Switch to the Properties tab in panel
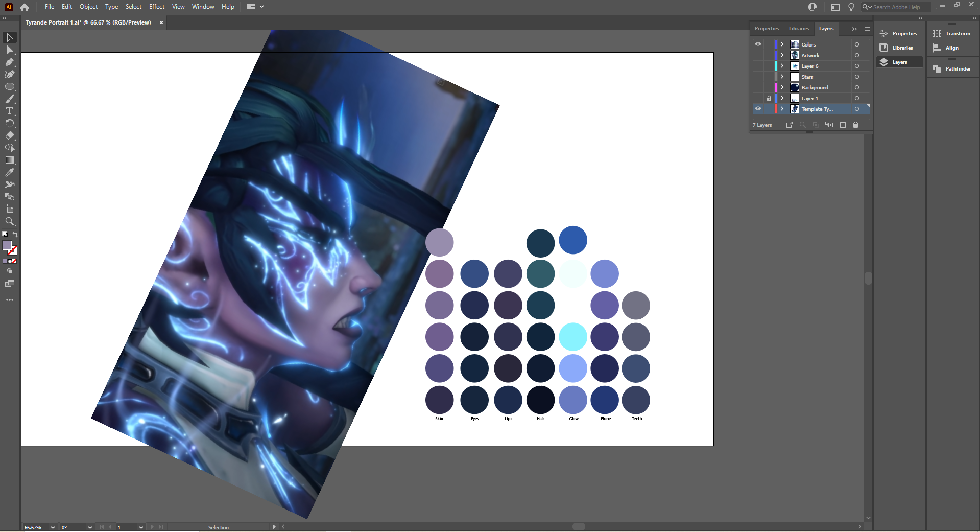 (767, 29)
